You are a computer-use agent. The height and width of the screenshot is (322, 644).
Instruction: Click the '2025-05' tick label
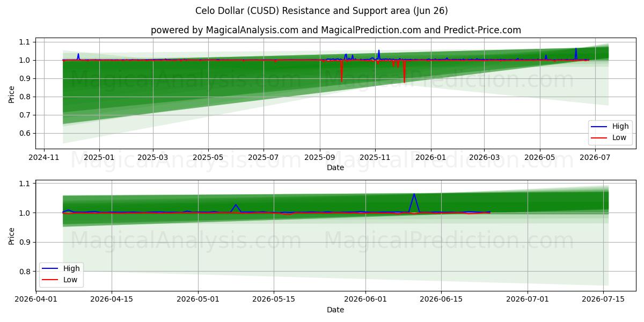click(x=208, y=157)
